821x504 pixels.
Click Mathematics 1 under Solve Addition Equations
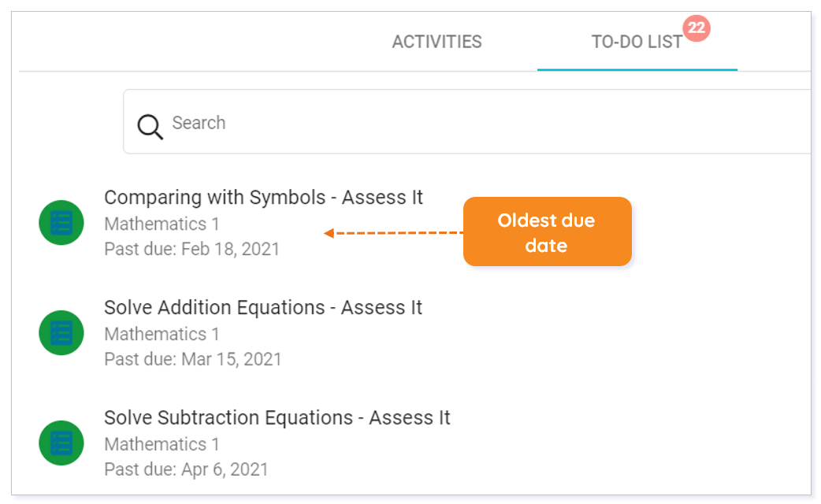pyautogui.click(x=162, y=335)
